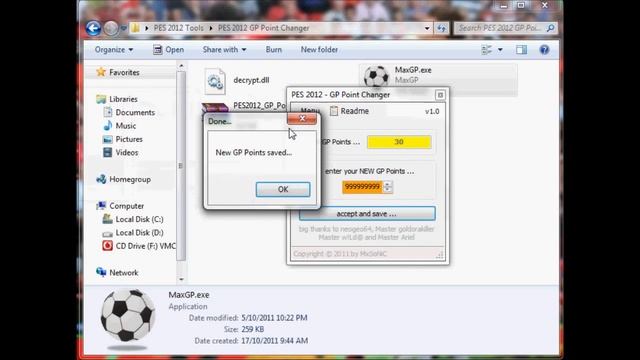Select the PES2012_GP_Po archive file

pyautogui.click(x=259, y=106)
